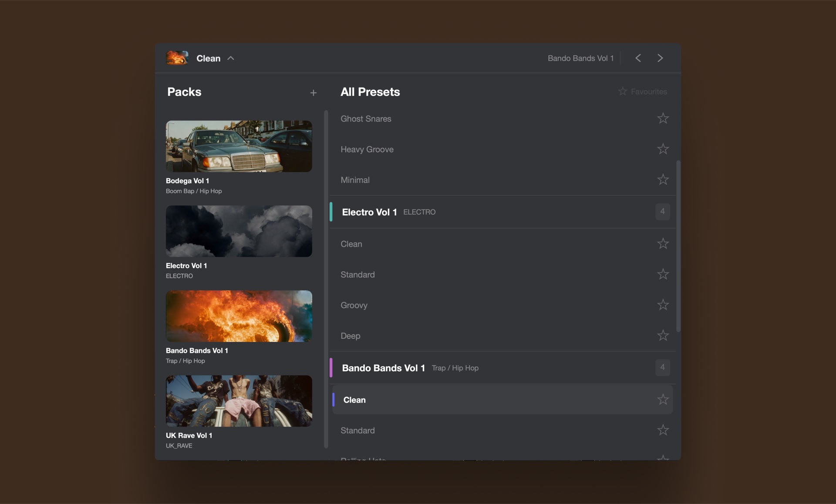The width and height of the screenshot is (836, 504).
Task: Open the Bodega Vol 1 pack thumbnail
Action: coord(239,146)
